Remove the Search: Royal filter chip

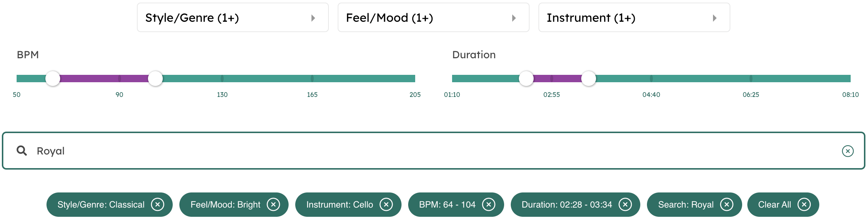click(727, 205)
